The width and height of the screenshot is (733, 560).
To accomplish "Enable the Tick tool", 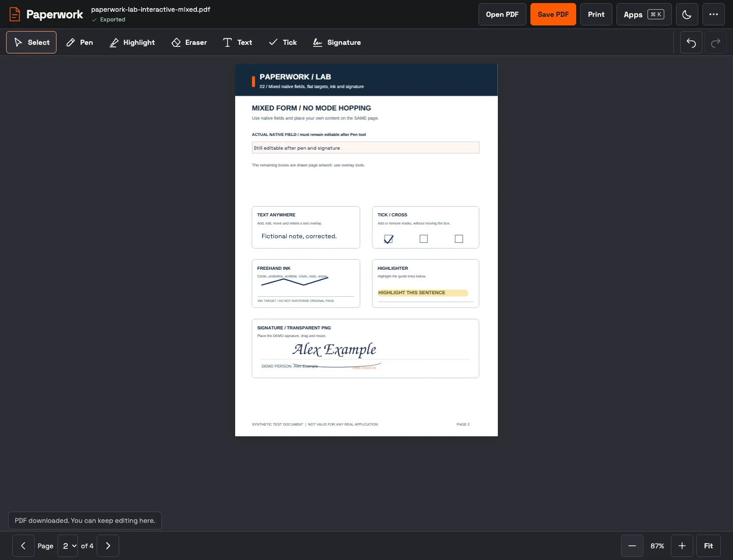I will point(283,42).
